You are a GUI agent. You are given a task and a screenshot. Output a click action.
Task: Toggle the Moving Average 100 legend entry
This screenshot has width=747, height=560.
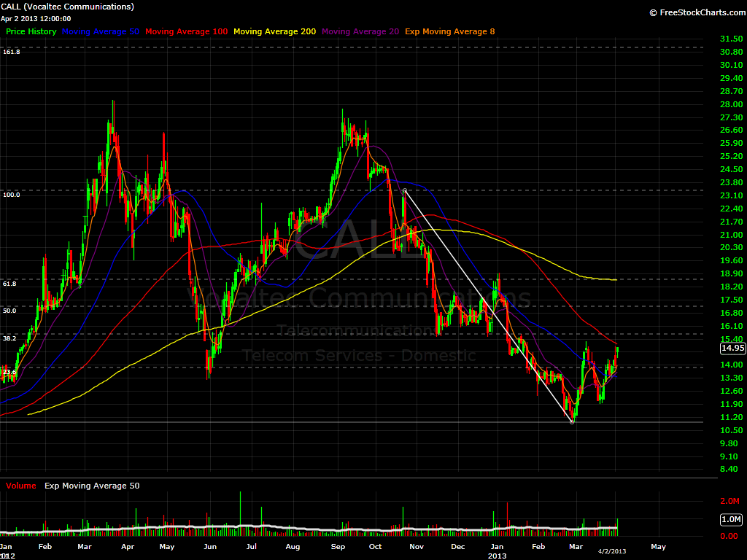[186, 31]
